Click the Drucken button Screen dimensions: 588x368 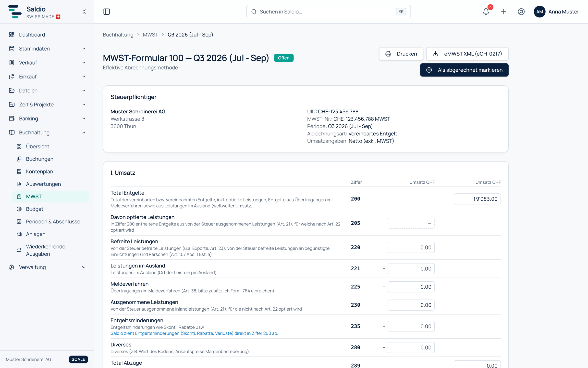(x=401, y=54)
